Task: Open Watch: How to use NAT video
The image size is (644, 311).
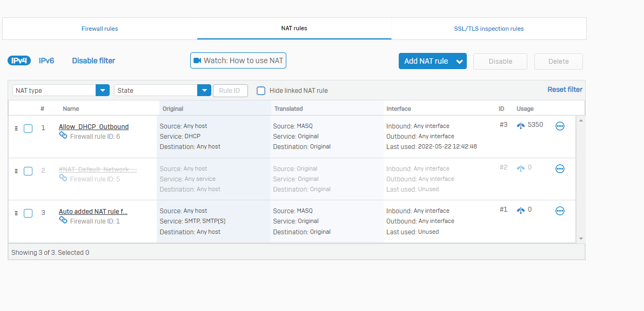Action: [x=238, y=60]
